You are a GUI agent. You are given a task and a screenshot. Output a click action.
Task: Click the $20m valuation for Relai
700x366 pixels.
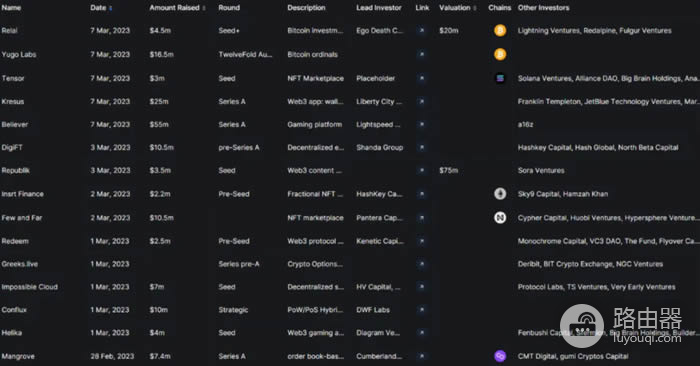(449, 30)
